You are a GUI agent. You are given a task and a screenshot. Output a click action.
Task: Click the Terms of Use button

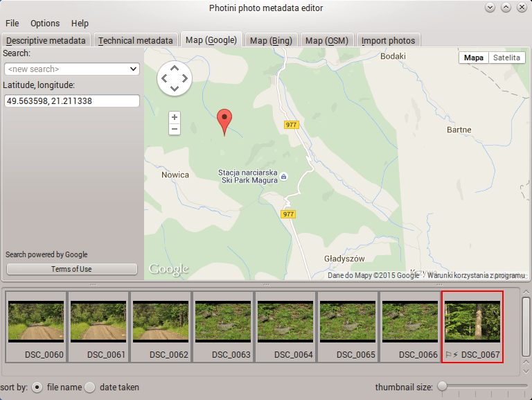tap(71, 269)
